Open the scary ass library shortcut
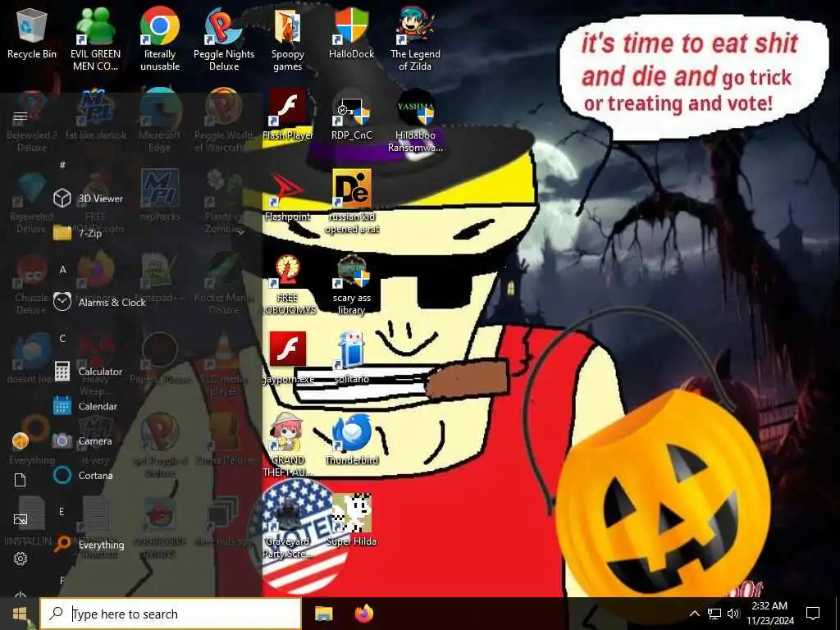Image resolution: width=840 pixels, height=630 pixels. click(351, 284)
